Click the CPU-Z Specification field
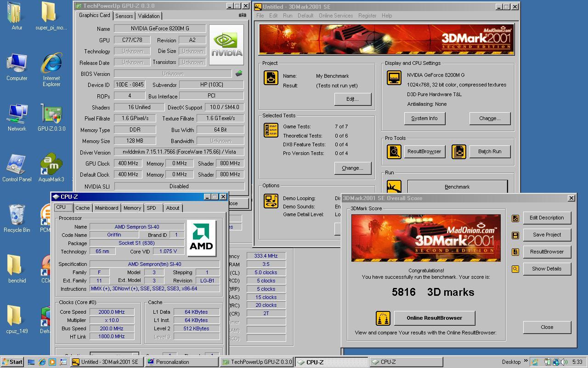 click(x=154, y=264)
